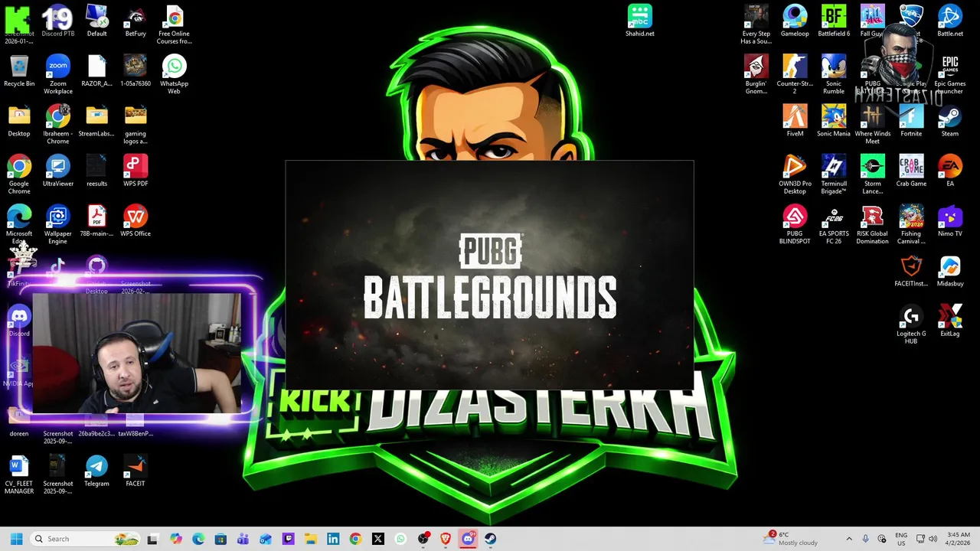Launch Battlefield 6 from the desktop
The image size is (980, 551).
834,21
